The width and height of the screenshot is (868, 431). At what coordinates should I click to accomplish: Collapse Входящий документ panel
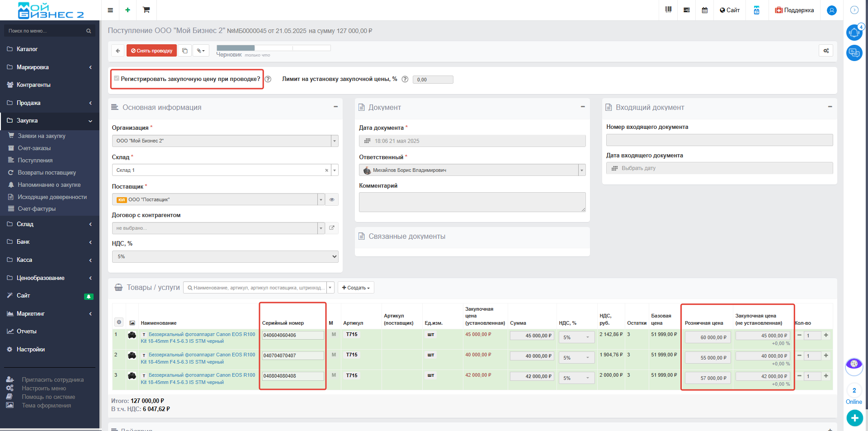[x=830, y=107]
